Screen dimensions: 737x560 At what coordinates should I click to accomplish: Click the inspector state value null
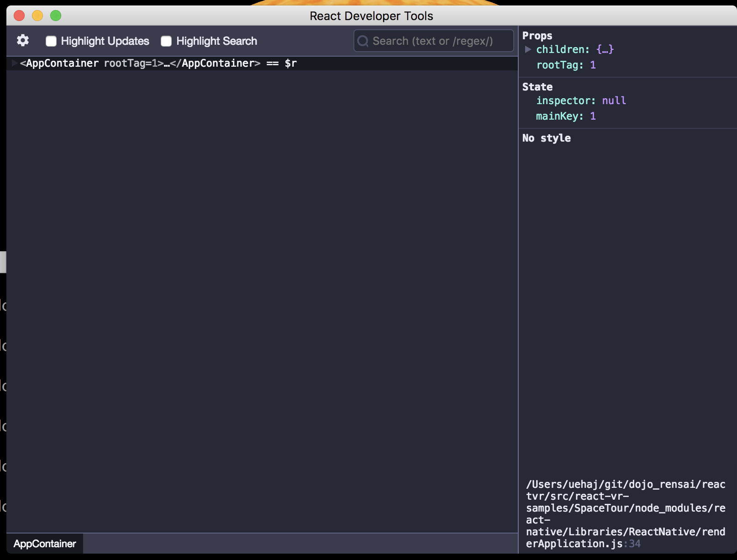point(614,100)
